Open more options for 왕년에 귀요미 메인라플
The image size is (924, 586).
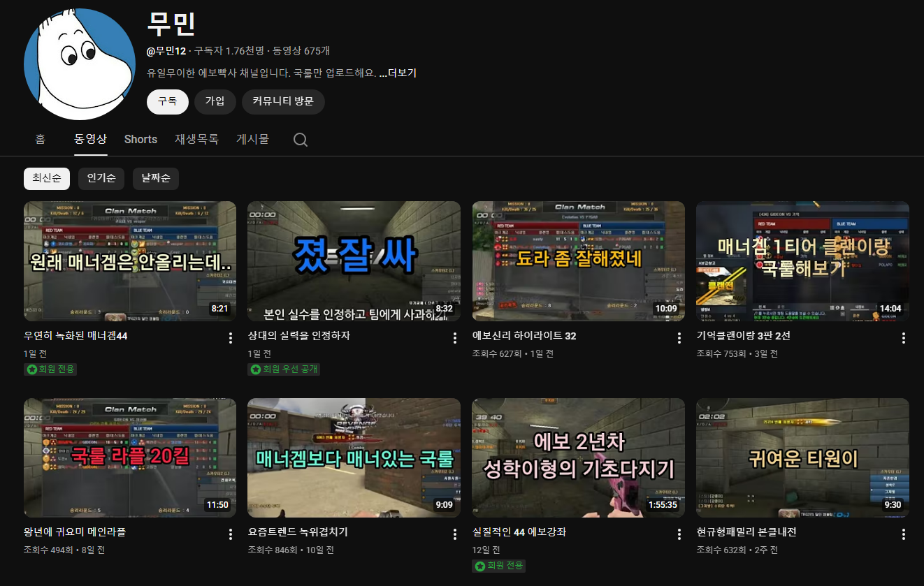pos(231,534)
